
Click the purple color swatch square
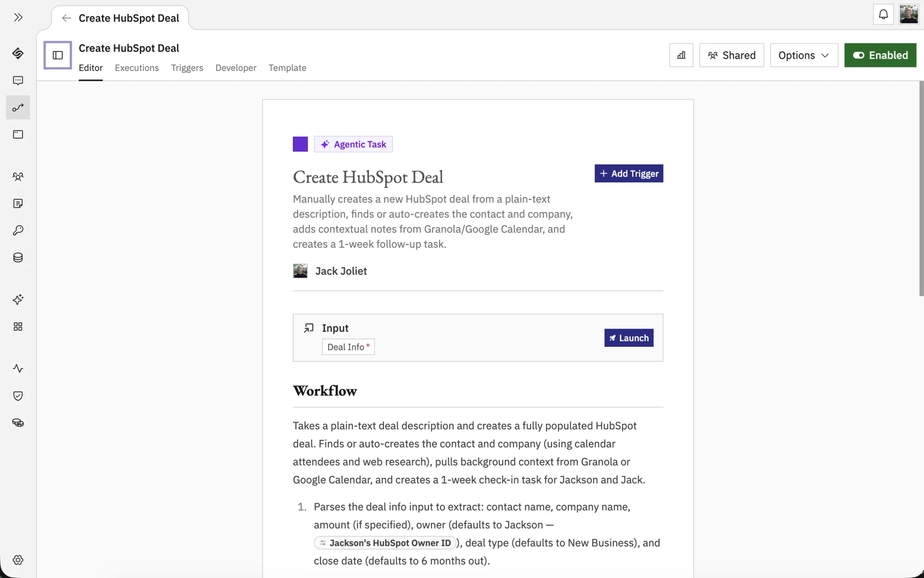click(x=300, y=144)
